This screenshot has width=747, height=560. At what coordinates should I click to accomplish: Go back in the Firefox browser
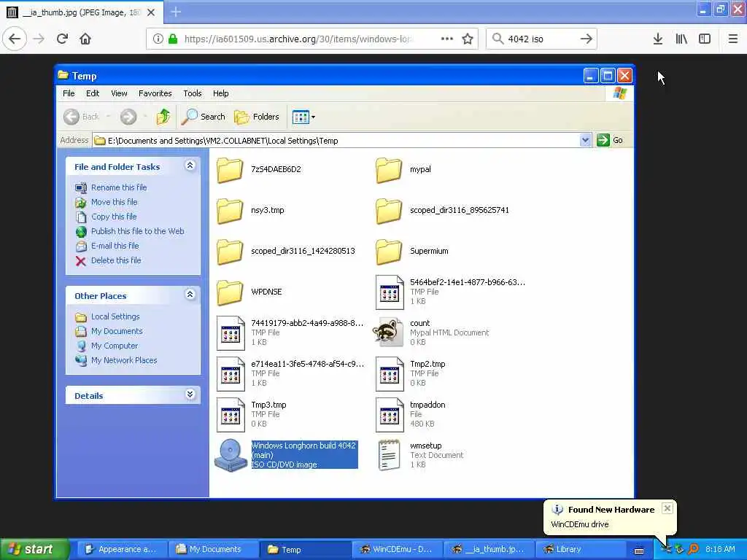15,39
